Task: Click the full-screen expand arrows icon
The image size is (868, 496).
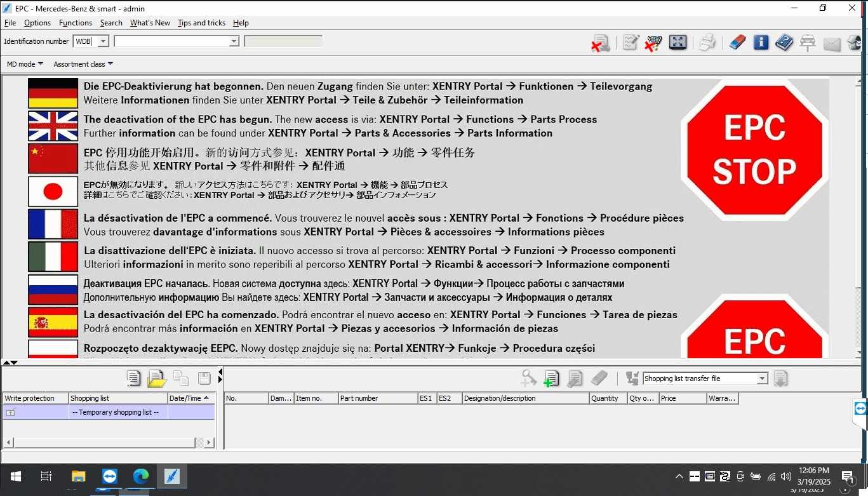Action: pyautogui.click(x=678, y=43)
